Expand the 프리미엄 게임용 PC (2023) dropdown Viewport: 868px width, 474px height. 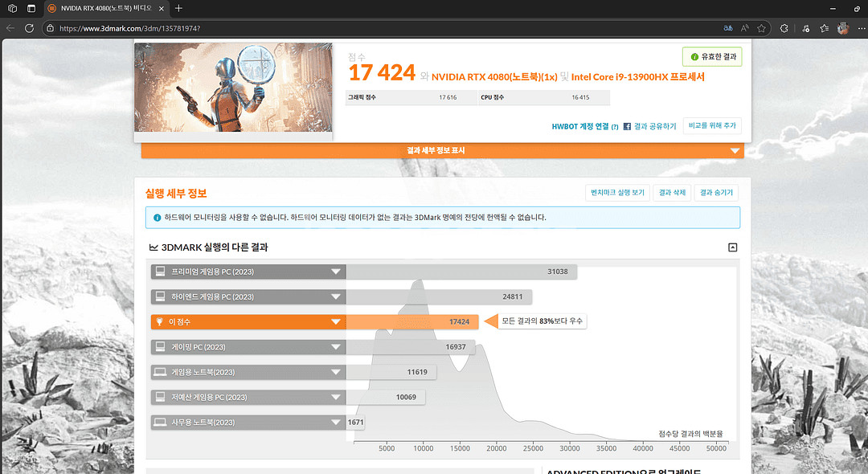coord(335,272)
